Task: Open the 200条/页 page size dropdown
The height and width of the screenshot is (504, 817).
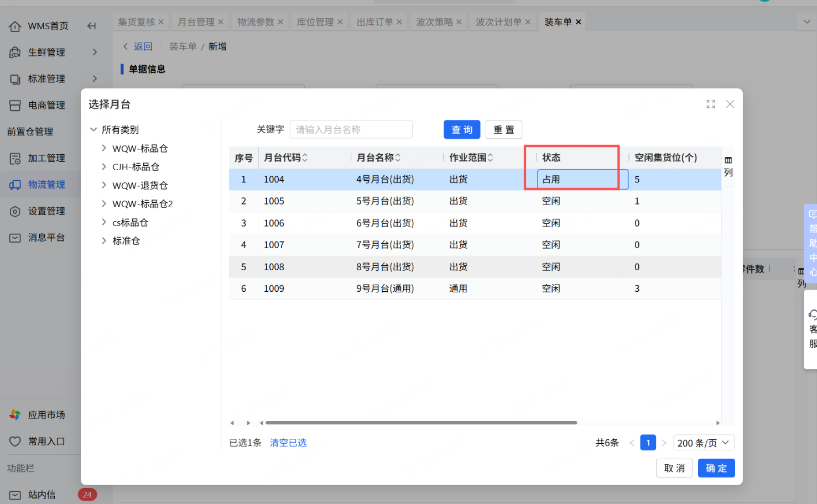Action: (703, 443)
